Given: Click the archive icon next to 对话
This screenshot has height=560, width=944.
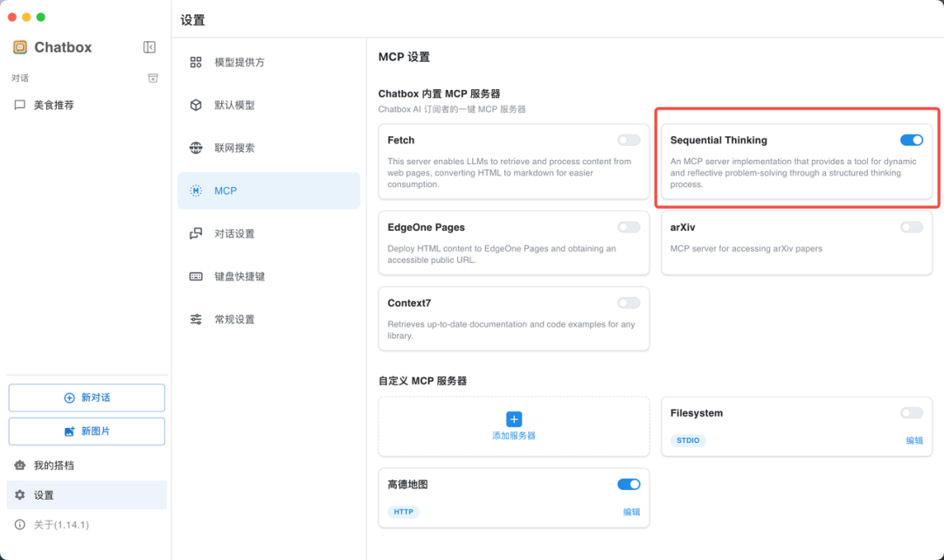Looking at the screenshot, I should click(x=153, y=78).
